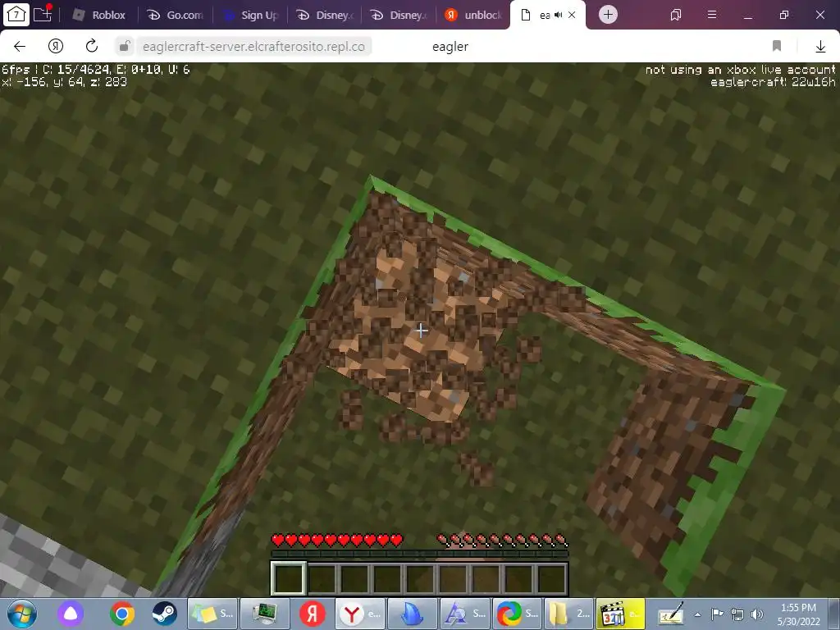Bookmark this page
Image resolution: width=840 pixels, height=630 pixels.
[x=777, y=46]
